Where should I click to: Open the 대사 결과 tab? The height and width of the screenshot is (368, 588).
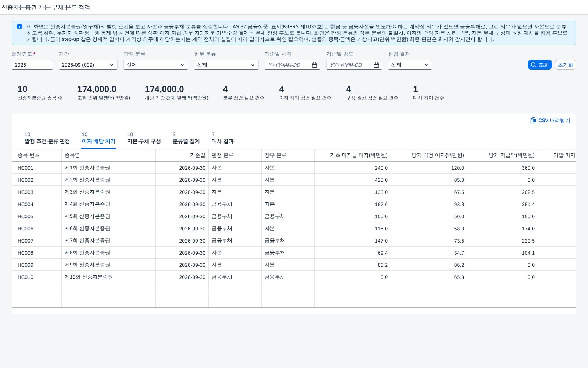tap(223, 138)
